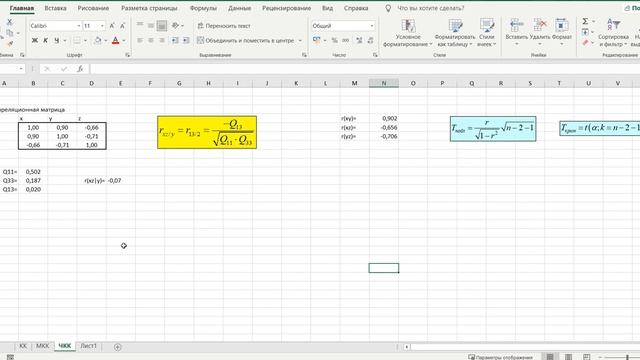The image size is (640, 360).
Task: Click the Fill down icon
Action: click(x=585, y=32)
